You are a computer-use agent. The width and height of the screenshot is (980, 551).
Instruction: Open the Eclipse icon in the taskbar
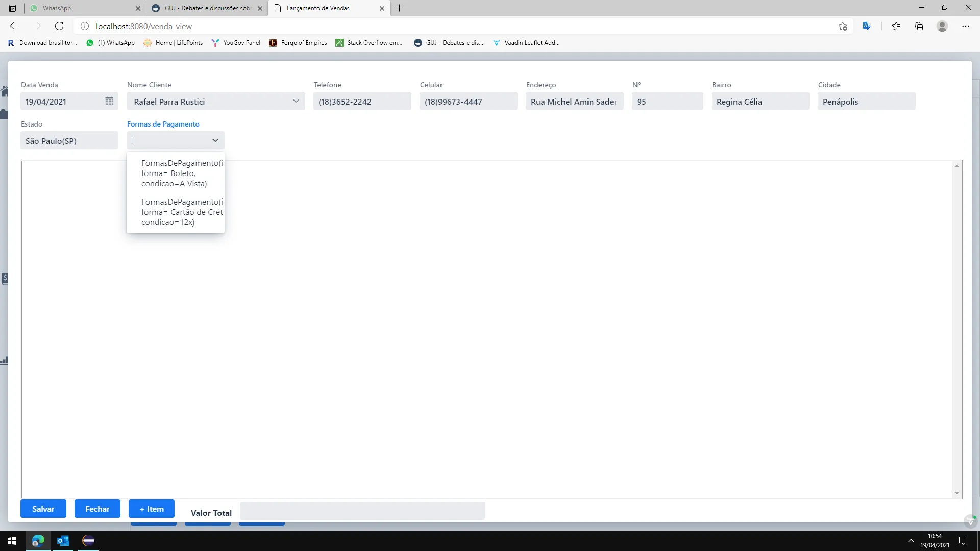(x=88, y=541)
